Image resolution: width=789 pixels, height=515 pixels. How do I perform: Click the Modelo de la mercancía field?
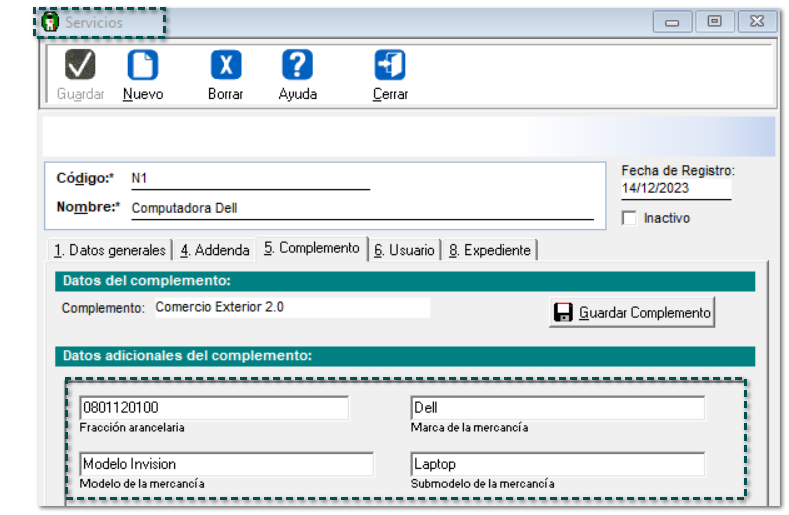(226, 464)
